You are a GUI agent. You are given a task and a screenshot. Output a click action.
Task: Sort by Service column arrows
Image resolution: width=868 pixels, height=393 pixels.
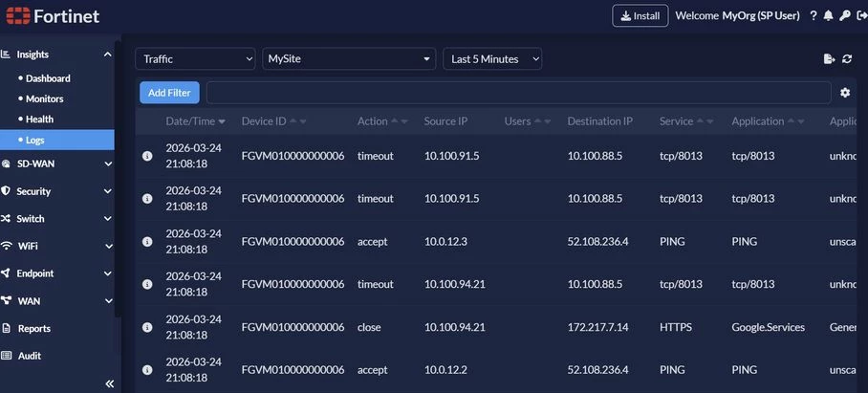coord(705,121)
